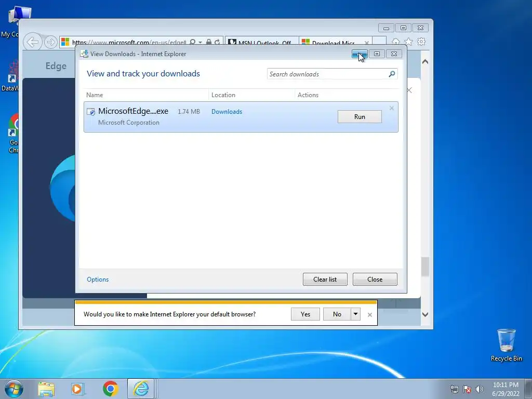Click the search magnifier in the downloads search box
Image resolution: width=532 pixels, height=399 pixels.
tap(392, 74)
